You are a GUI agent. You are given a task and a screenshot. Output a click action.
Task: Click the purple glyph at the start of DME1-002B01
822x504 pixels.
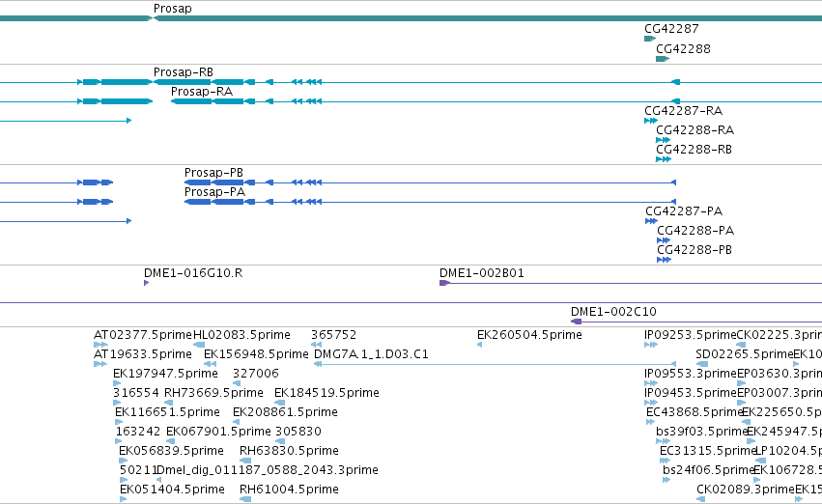[444, 283]
